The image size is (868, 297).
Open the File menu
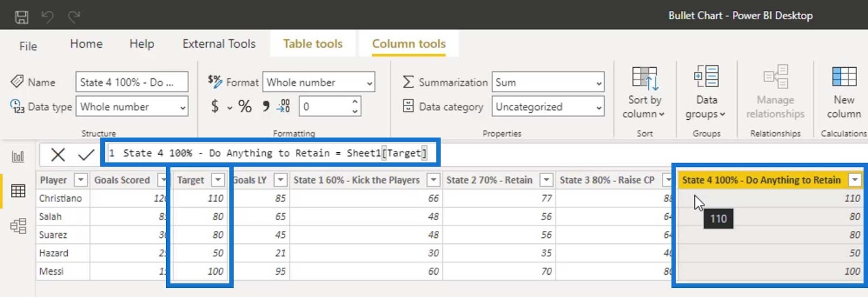pos(28,46)
